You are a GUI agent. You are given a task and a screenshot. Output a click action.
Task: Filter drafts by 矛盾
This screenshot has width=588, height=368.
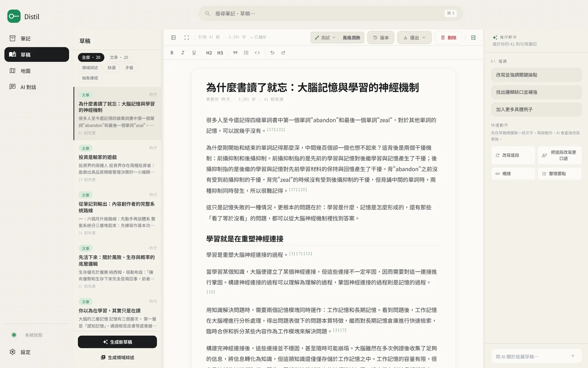pos(129,68)
